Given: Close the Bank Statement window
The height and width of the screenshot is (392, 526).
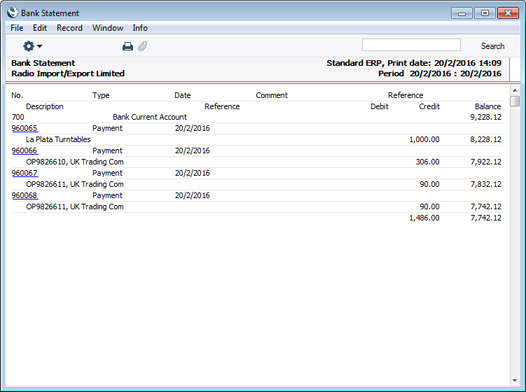Looking at the screenshot, I should pyautogui.click(x=508, y=13).
